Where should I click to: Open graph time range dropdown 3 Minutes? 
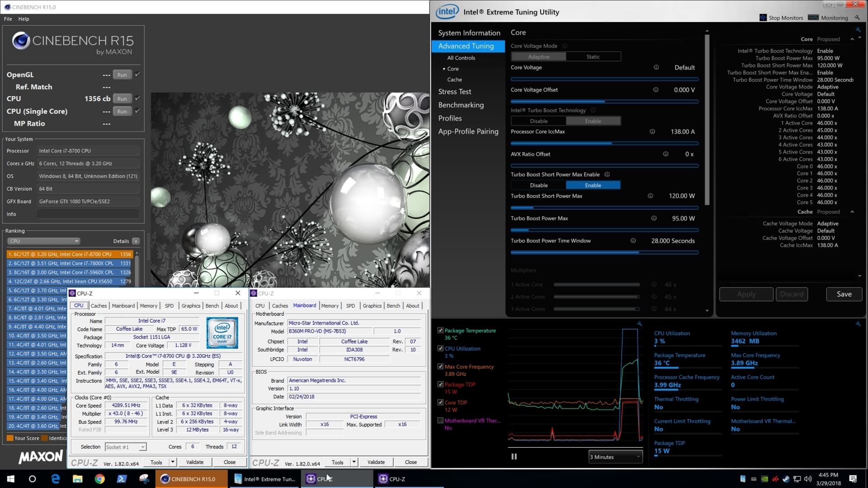pyautogui.click(x=615, y=457)
